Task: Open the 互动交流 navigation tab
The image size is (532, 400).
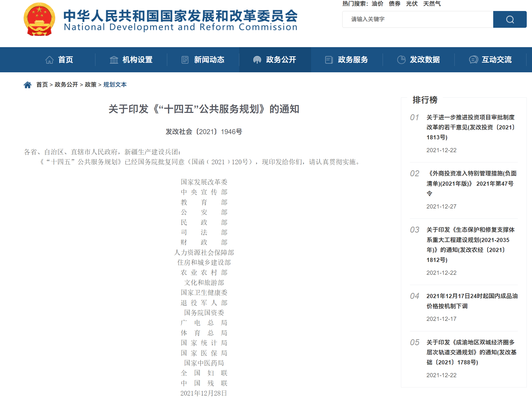Action: tap(490, 60)
